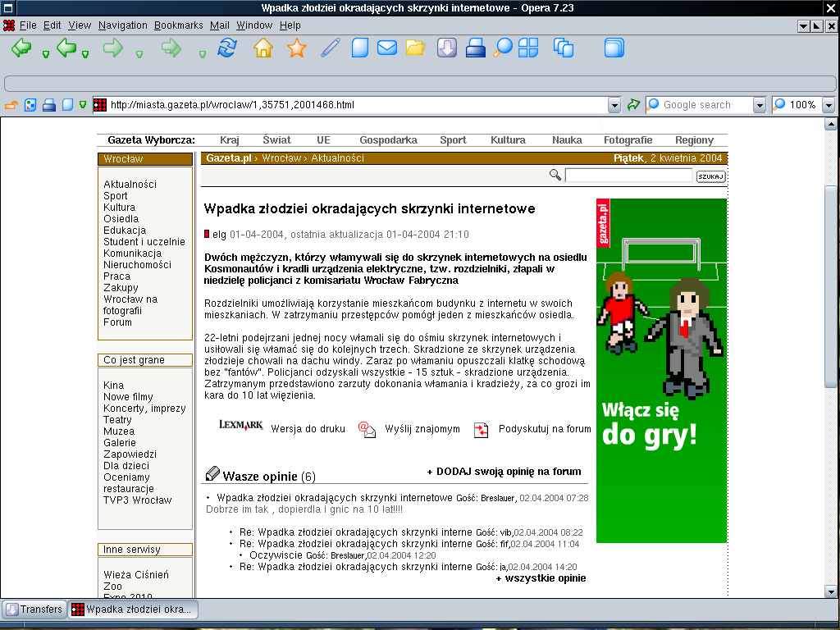Click the open folder toolbar icon

point(416,48)
